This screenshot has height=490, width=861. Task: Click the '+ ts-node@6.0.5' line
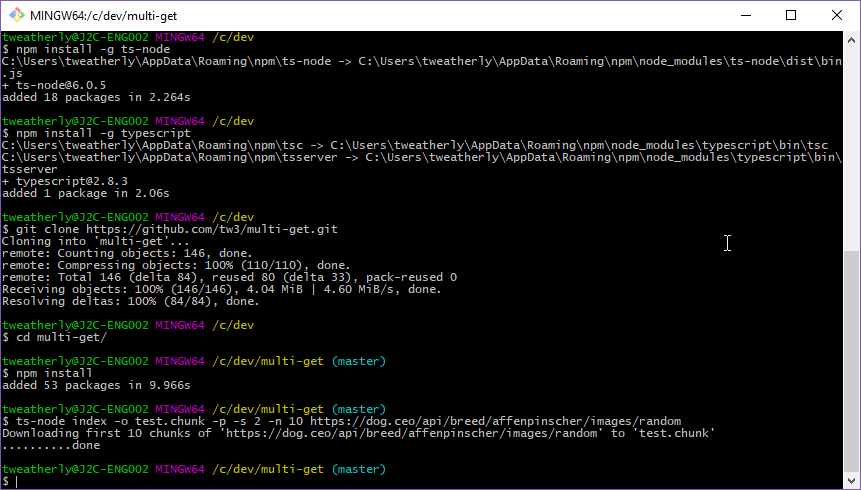click(54, 85)
